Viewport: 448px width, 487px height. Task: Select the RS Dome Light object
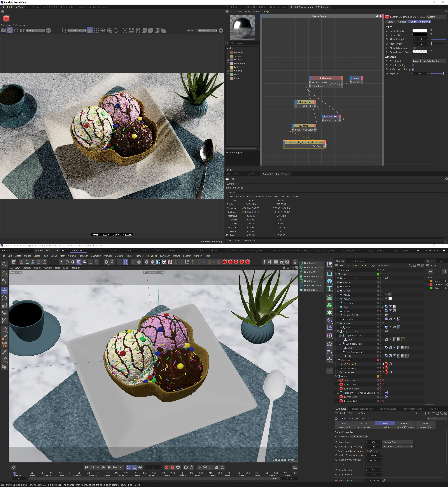pyautogui.click(x=351, y=401)
